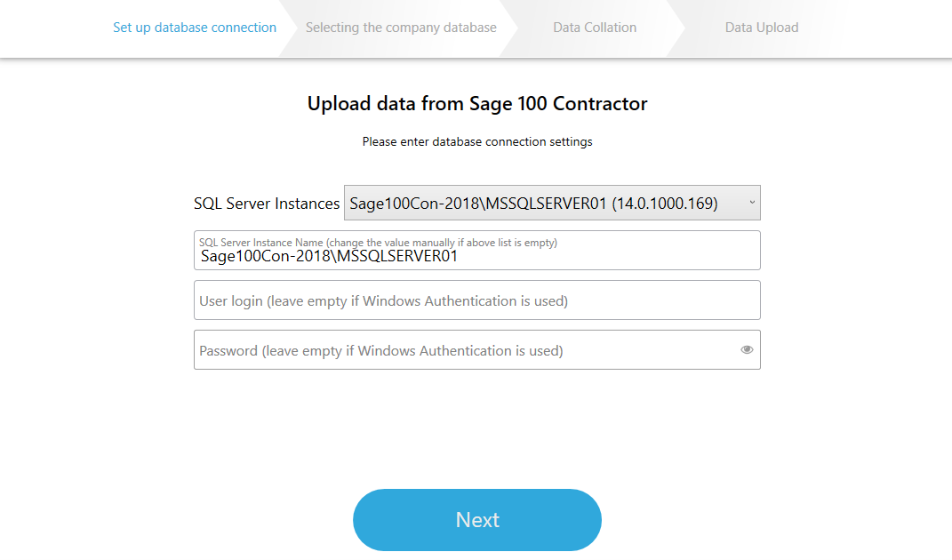Switch to the Data Collation step
Screen dimensions: 952x560
coord(595,28)
